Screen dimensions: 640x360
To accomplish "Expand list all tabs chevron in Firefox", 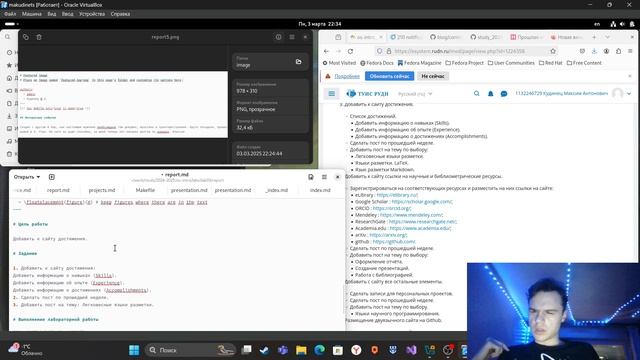I will pyautogui.click(x=607, y=37).
